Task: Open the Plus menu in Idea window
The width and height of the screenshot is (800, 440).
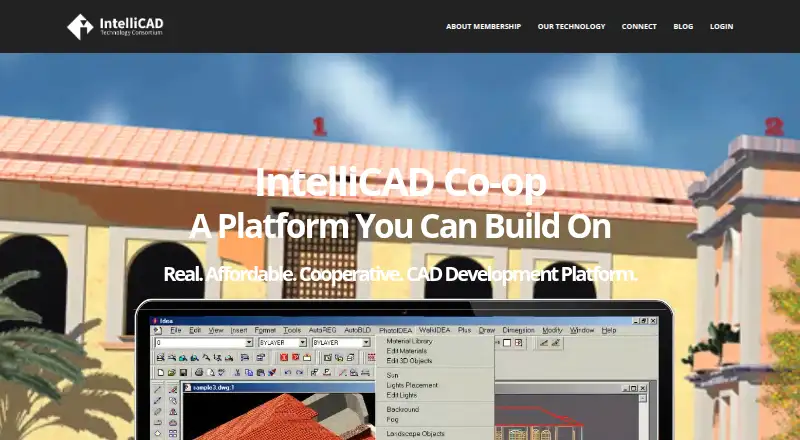Action: click(x=464, y=330)
